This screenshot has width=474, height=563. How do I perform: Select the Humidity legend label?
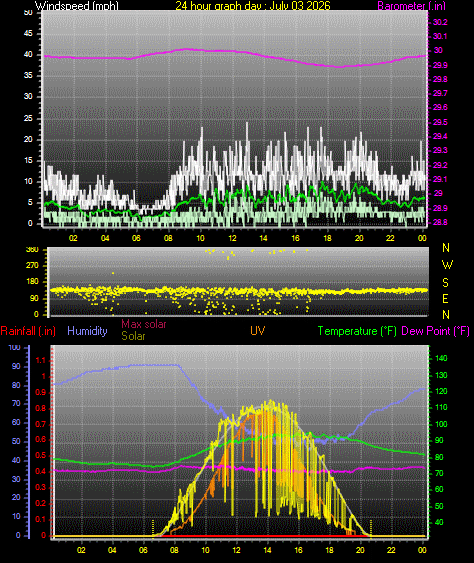click(x=87, y=331)
